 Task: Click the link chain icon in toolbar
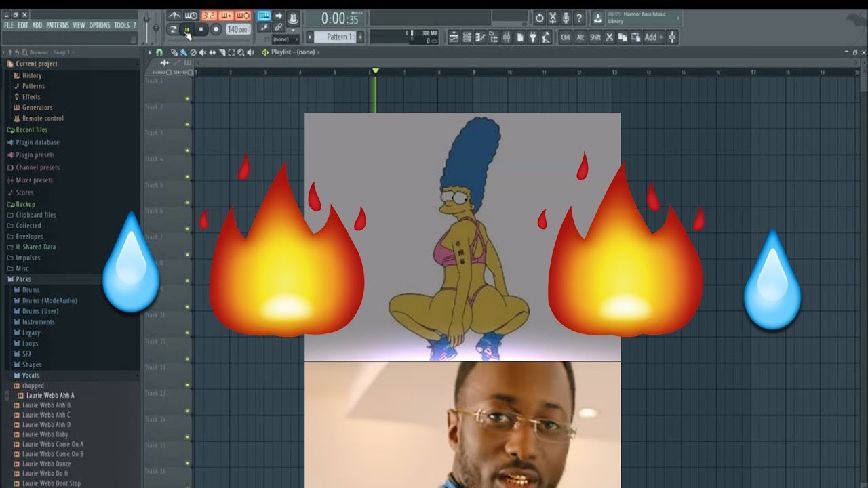[x=279, y=27]
